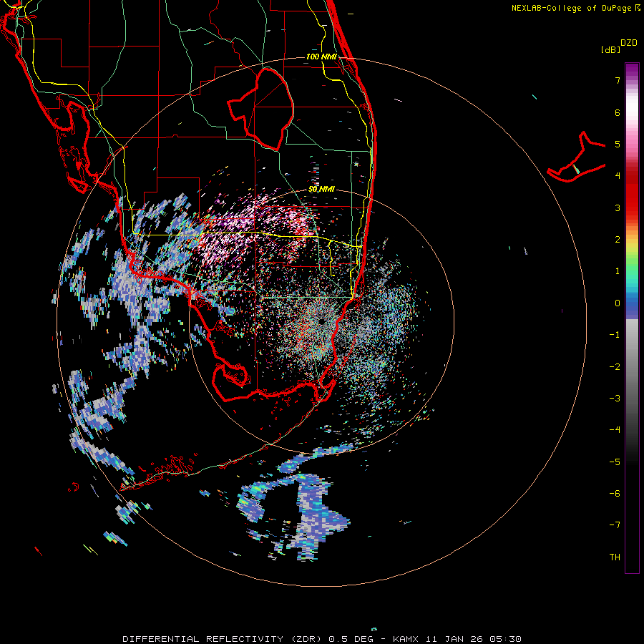This screenshot has height=644, width=644.
Task: Select the -1 value on the color scale
Action: pos(615,335)
